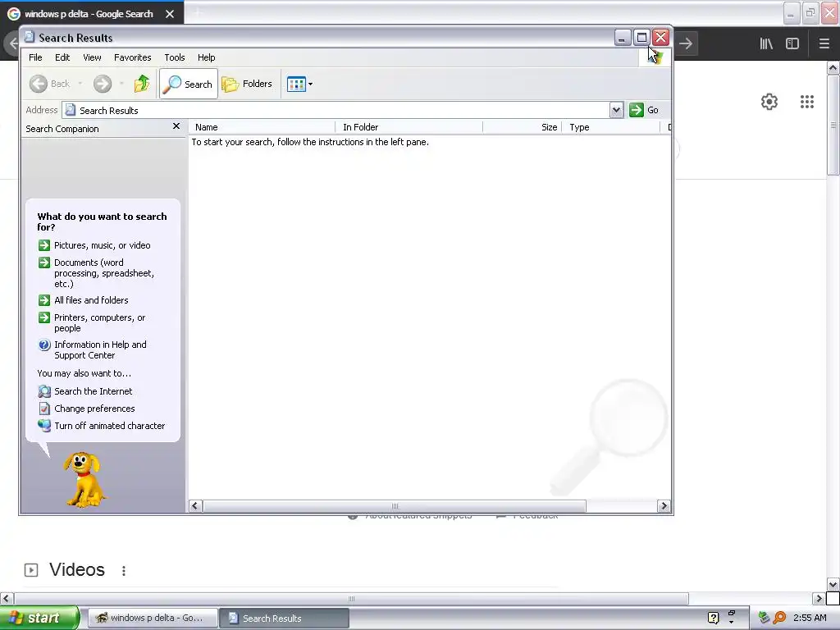Open the Edit menu
The width and height of the screenshot is (840, 630).
pyautogui.click(x=62, y=57)
